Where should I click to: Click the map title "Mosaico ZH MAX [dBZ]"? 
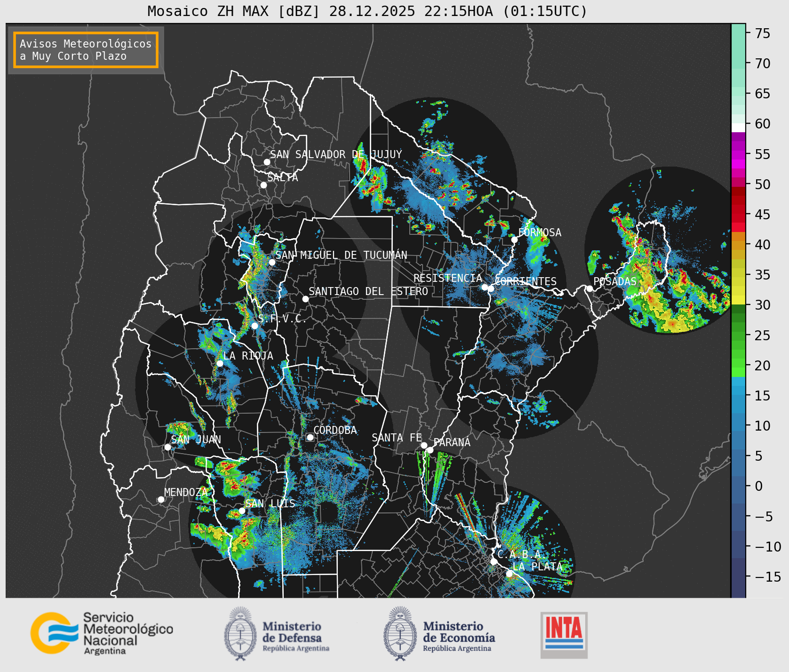tap(233, 11)
